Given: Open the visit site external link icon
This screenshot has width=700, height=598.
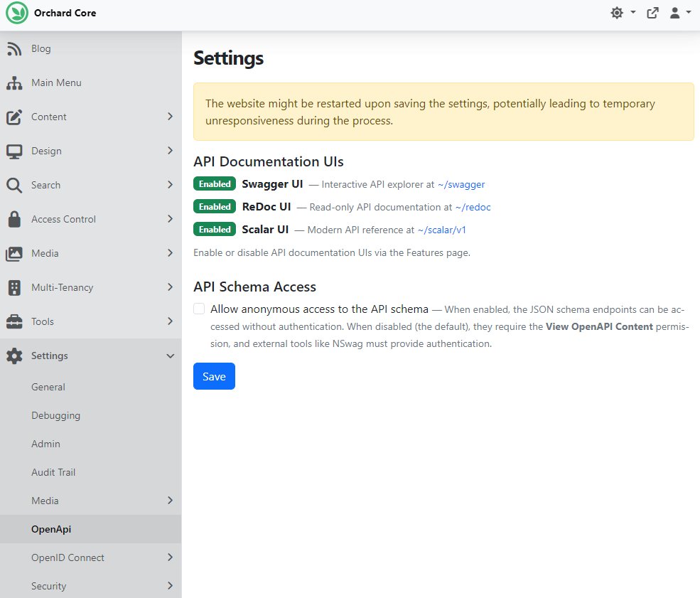Looking at the screenshot, I should (652, 13).
